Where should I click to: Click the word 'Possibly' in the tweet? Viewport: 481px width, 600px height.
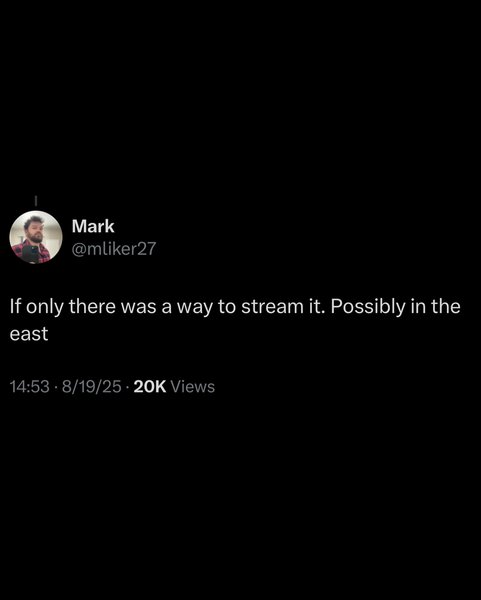(x=368, y=307)
